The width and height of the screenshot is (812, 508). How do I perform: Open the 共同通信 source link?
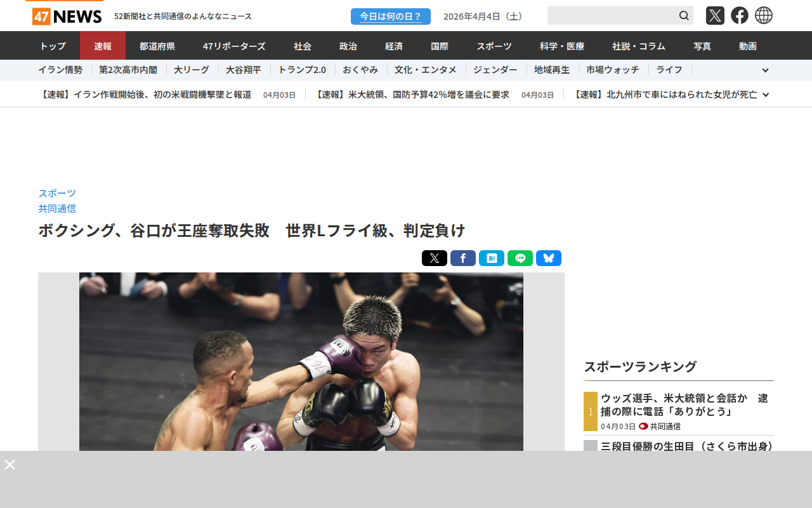click(x=57, y=208)
